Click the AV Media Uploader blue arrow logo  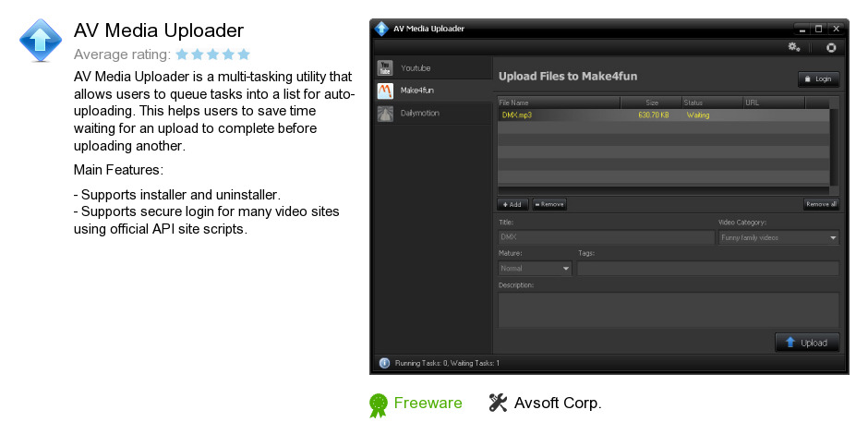click(x=41, y=40)
